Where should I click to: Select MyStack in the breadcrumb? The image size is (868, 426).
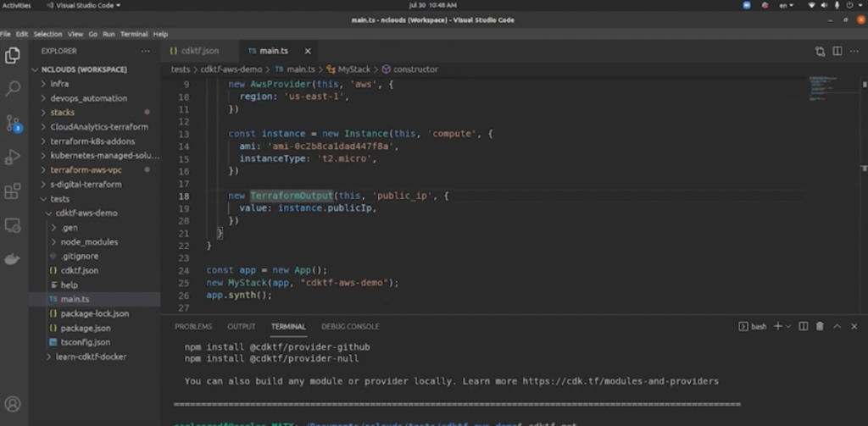348,69
